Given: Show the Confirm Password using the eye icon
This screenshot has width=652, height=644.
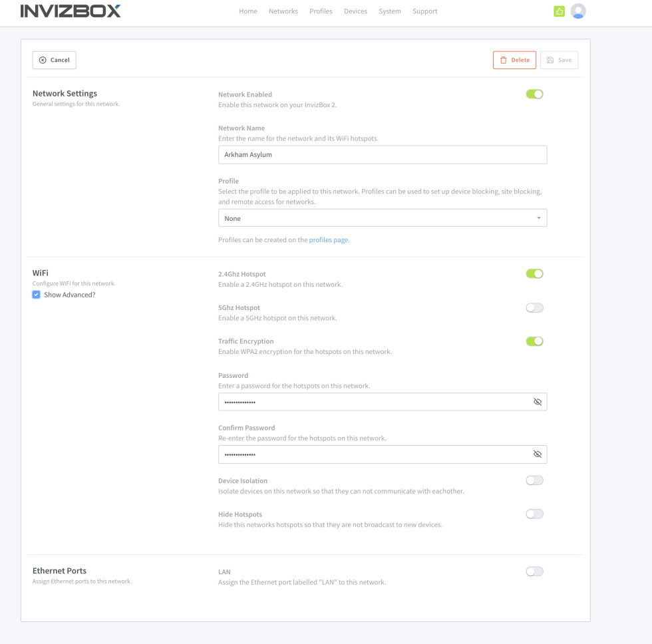Looking at the screenshot, I should [x=537, y=454].
